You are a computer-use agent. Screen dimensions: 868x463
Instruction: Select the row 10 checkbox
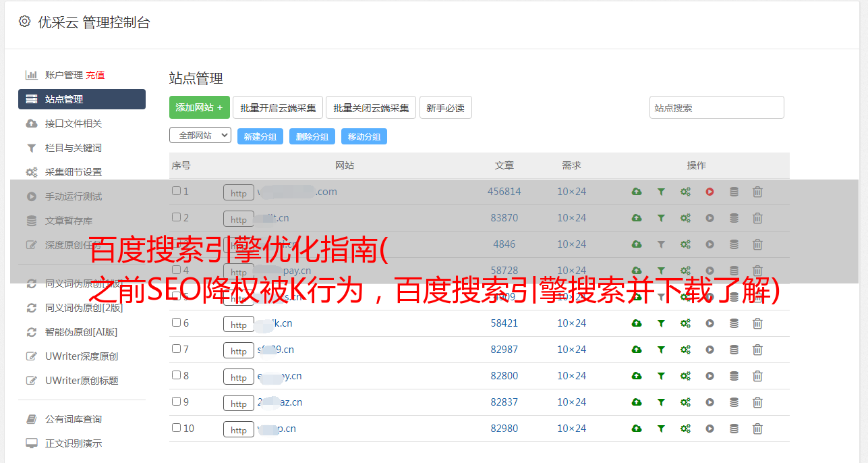pos(176,428)
